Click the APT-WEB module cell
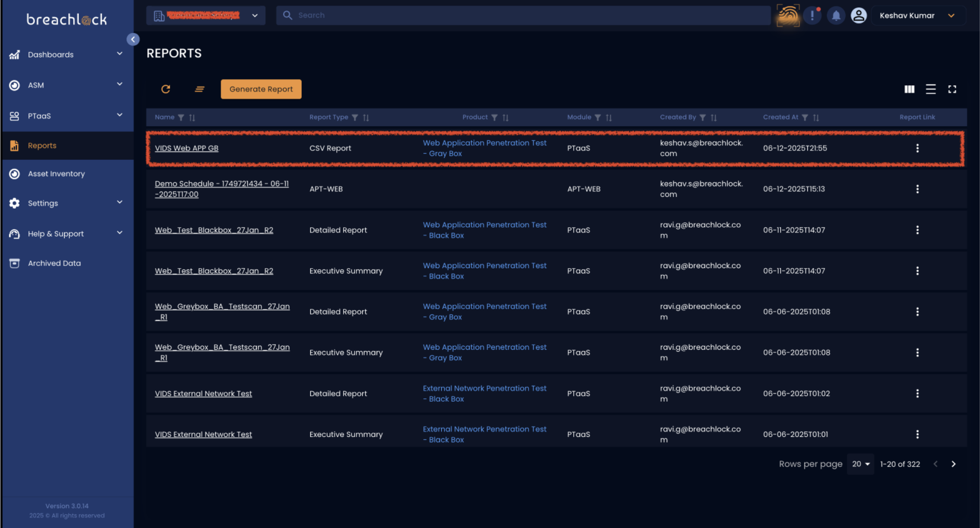Screen dimensions: 980x528 click(584, 189)
